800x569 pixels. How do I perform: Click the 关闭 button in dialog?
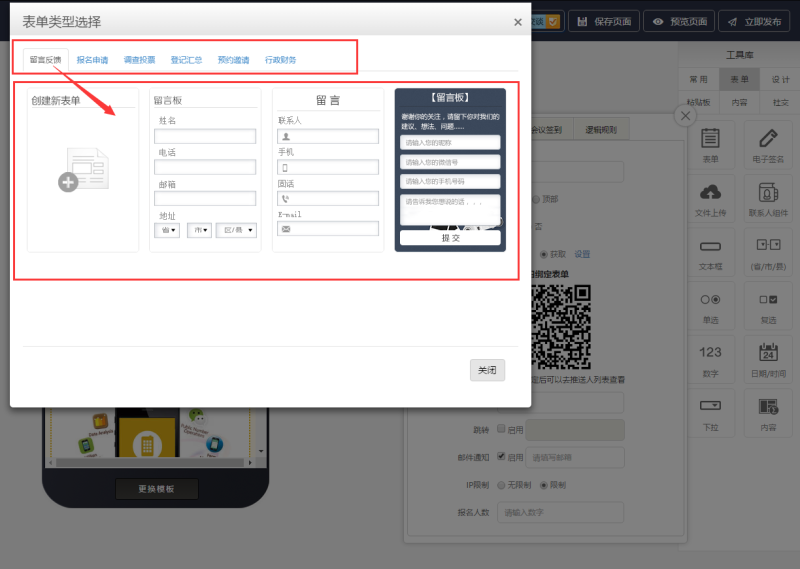(x=487, y=370)
